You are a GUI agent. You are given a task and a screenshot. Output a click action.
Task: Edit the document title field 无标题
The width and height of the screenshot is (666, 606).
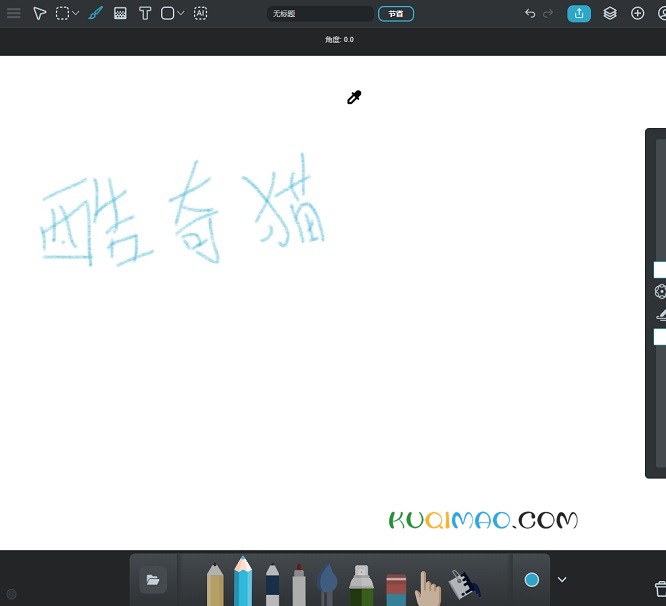tap(320, 14)
